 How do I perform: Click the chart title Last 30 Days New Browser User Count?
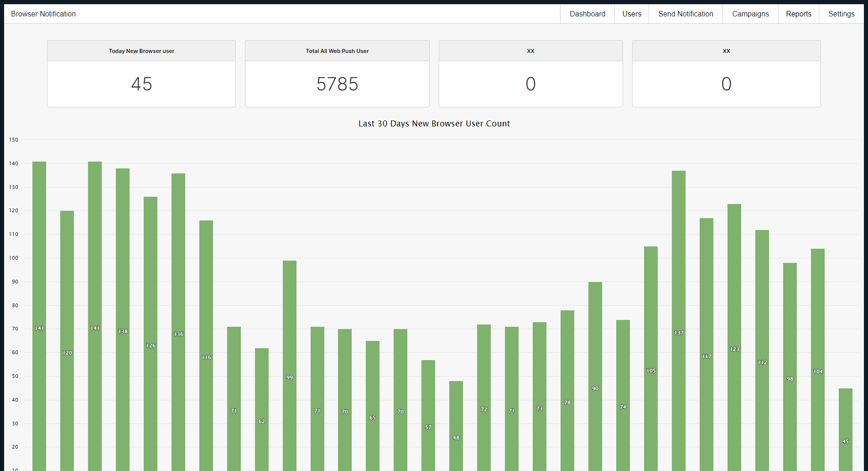coord(434,124)
